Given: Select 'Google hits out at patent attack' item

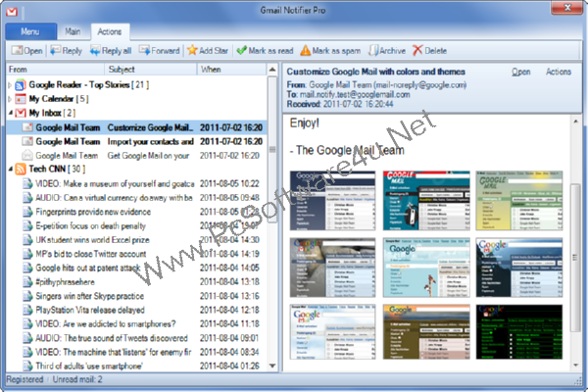Looking at the screenshot, I should pos(136,268).
